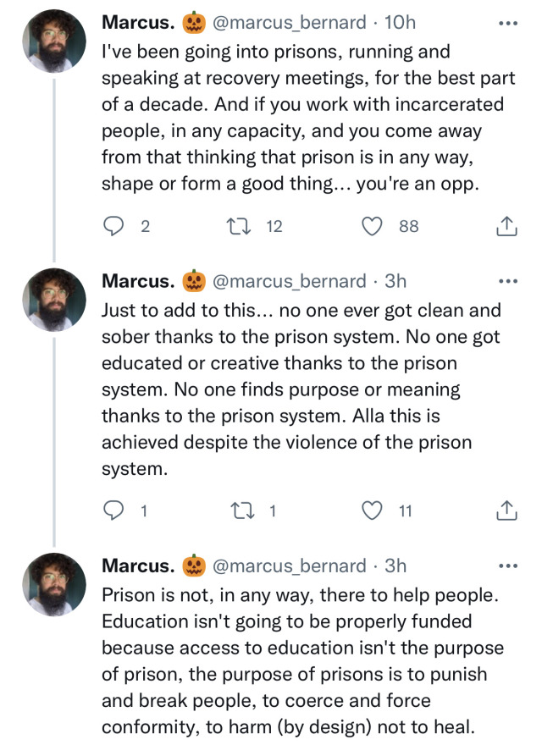This screenshot has width=542, height=756.
Task: Open the 10h timestamp of first tweet
Action: tap(398, 21)
